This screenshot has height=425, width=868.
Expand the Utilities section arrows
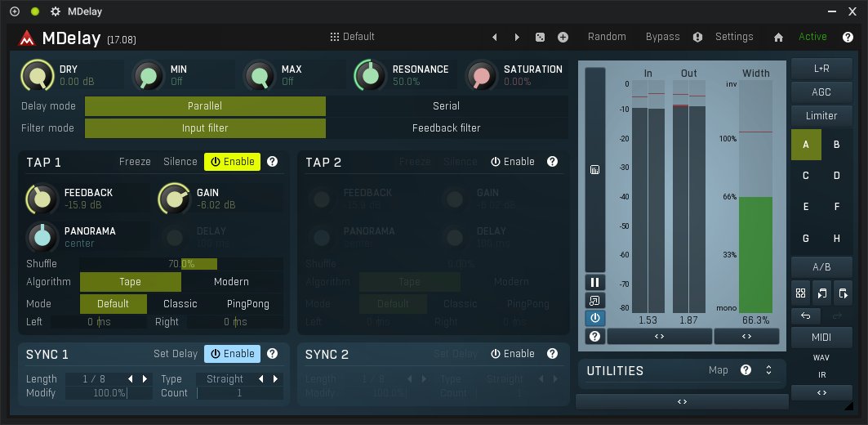pyautogui.click(x=768, y=370)
